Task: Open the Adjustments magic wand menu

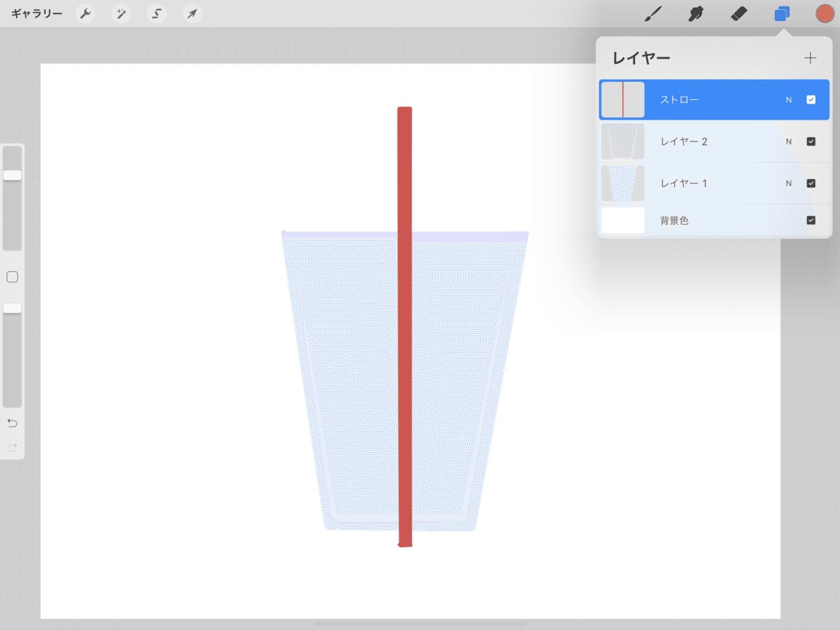Action: [x=121, y=13]
